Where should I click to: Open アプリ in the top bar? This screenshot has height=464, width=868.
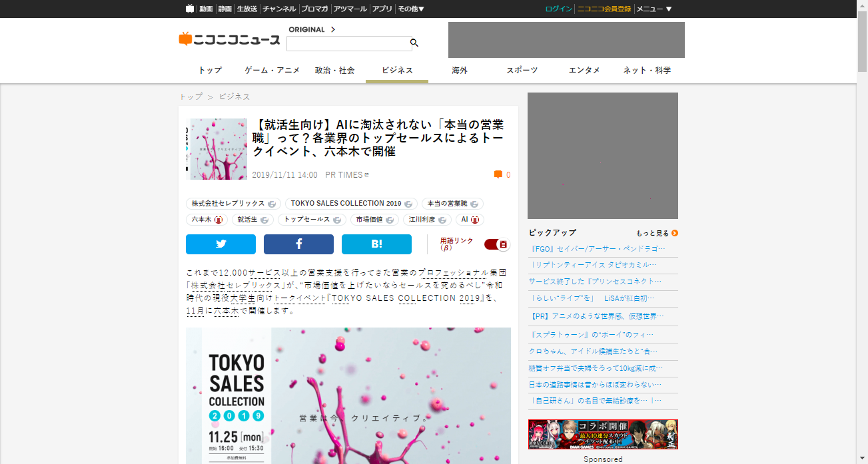point(382,9)
